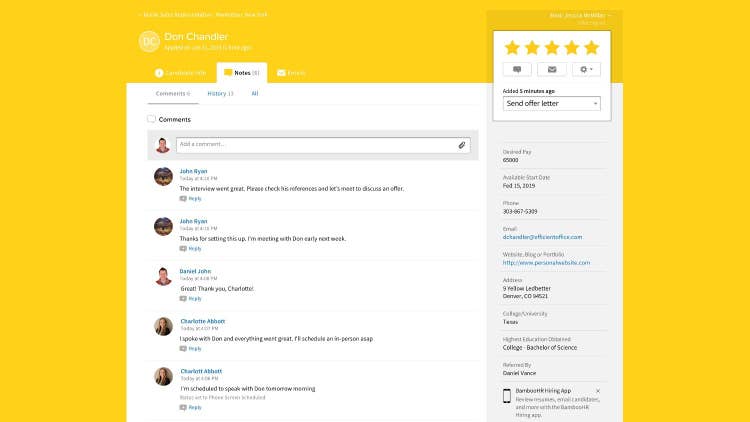This screenshot has width=750, height=422.
Task: Click the comment bubble button under stars
Action: (516, 69)
